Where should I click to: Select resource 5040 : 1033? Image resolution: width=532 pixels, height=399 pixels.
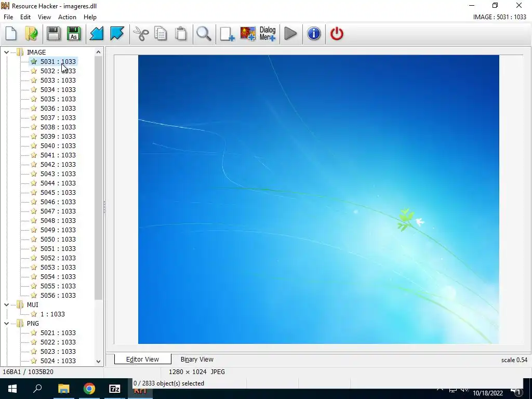pyautogui.click(x=58, y=145)
